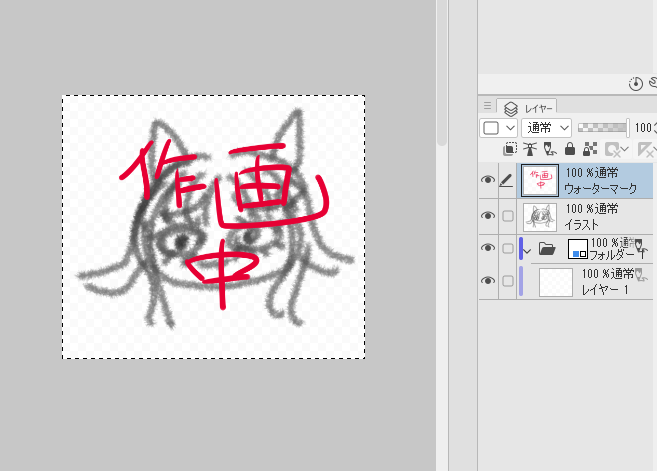Hide the フォルダー 1 layer eye
This screenshot has height=471, width=657.
[488, 248]
